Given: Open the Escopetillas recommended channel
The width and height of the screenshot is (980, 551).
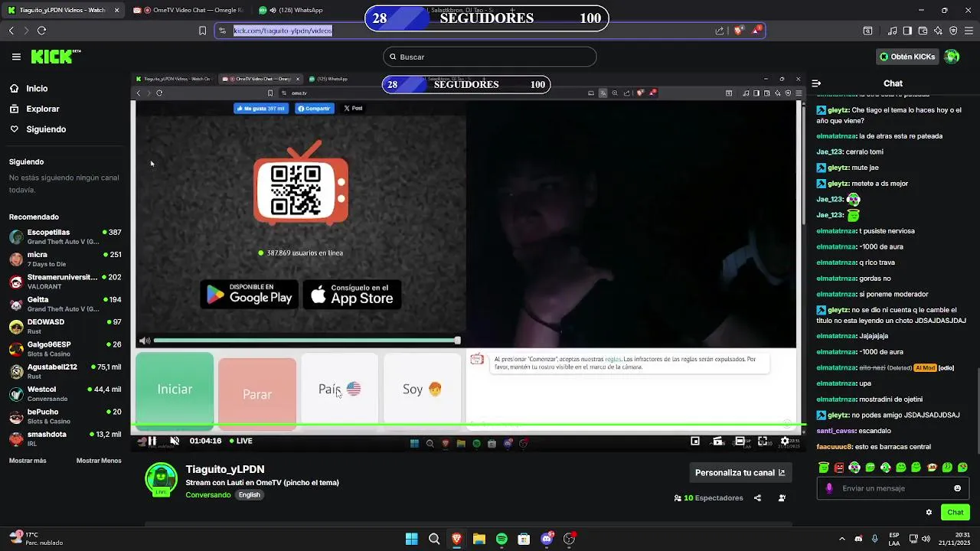Looking at the screenshot, I should pyautogui.click(x=65, y=236).
